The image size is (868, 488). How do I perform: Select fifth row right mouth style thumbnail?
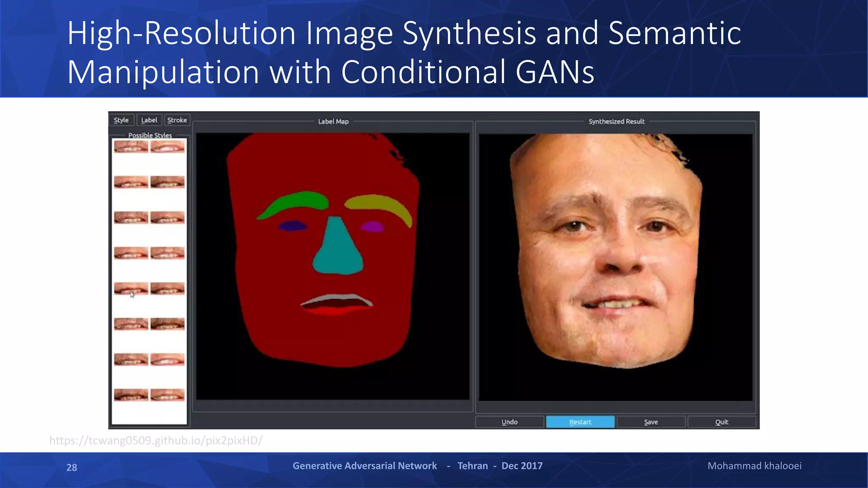167,288
